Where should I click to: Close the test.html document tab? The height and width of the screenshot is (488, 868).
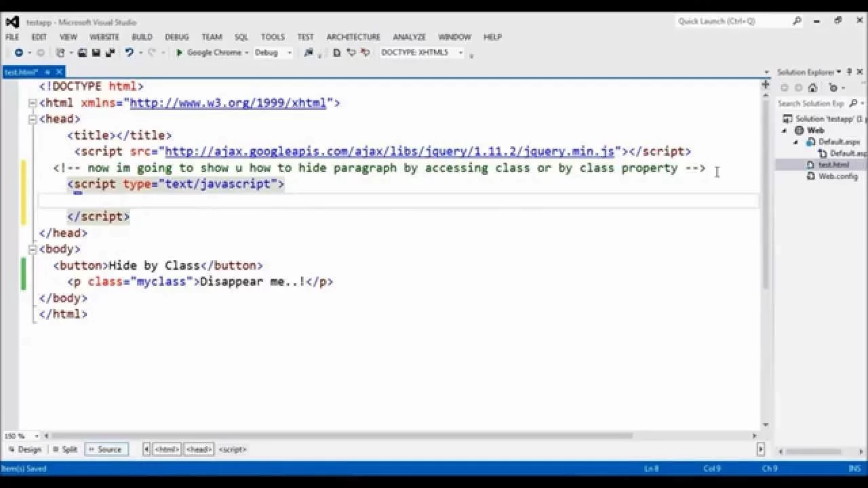tap(59, 72)
